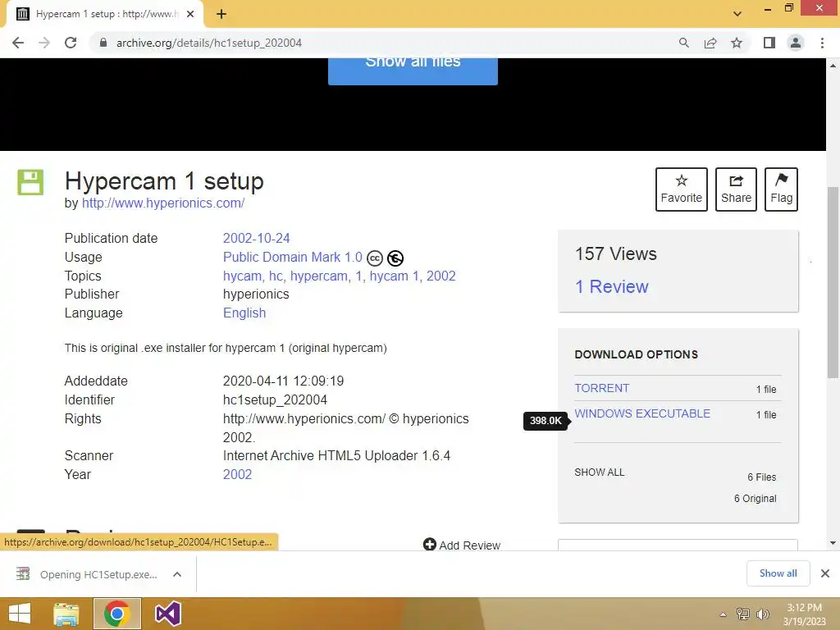The image size is (840, 630).
Task: Open the tab search chevron
Action: tap(737, 14)
